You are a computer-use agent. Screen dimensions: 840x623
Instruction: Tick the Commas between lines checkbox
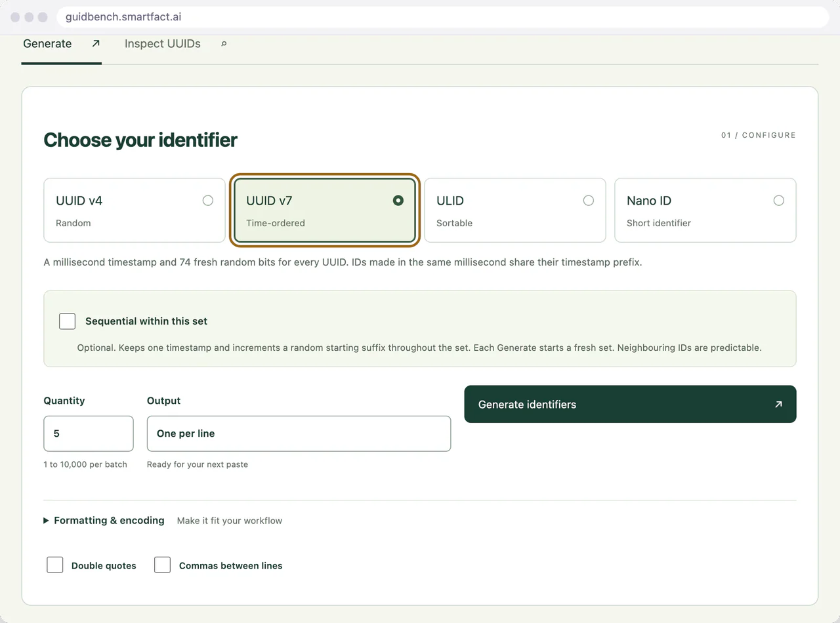click(x=162, y=565)
